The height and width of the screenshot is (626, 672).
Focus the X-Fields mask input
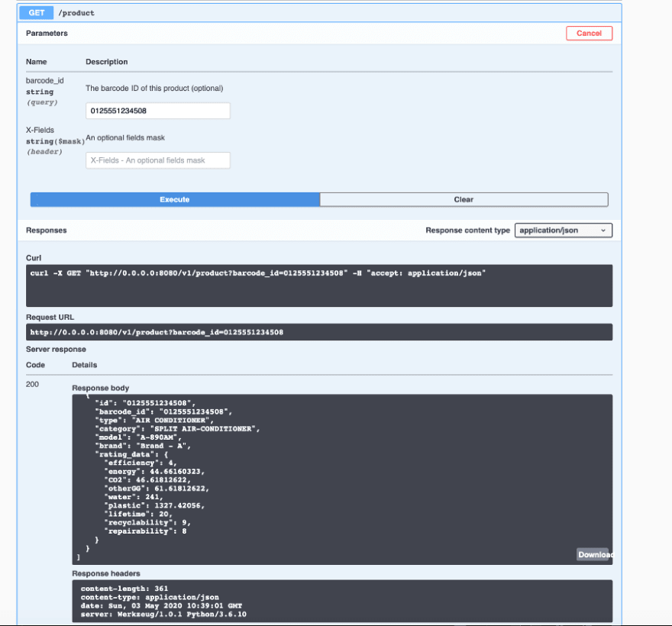point(158,160)
